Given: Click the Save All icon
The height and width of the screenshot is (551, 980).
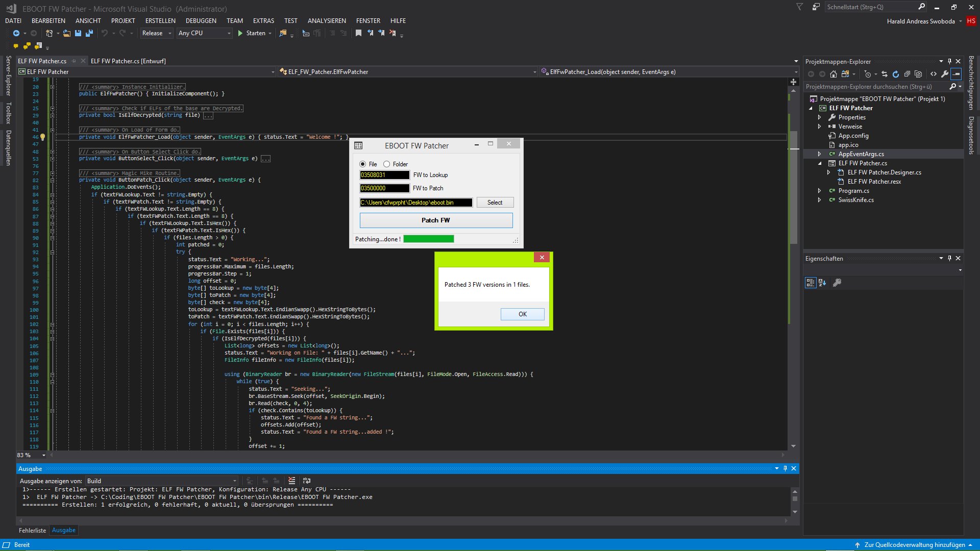Looking at the screenshot, I should point(89,33).
